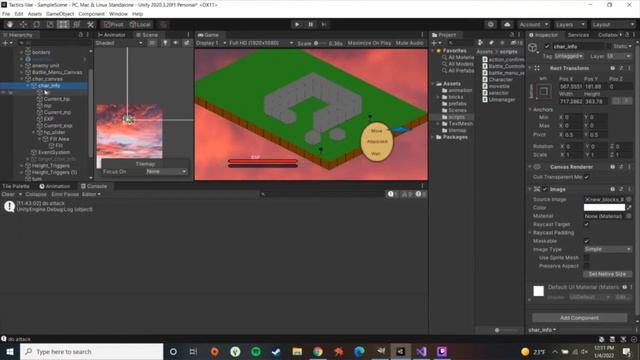Click the Play button
This screenshot has width=640, height=360.
click(x=297, y=24)
